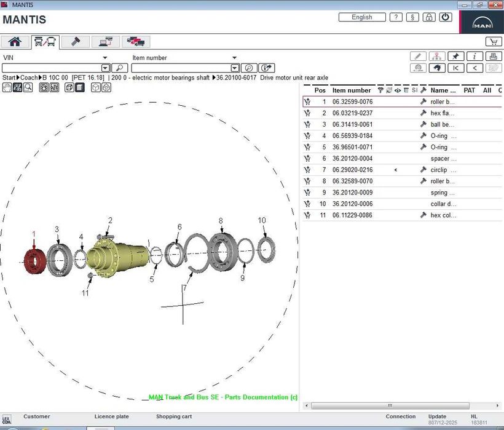
Task: Open the computer network tab
Action: click(x=106, y=42)
